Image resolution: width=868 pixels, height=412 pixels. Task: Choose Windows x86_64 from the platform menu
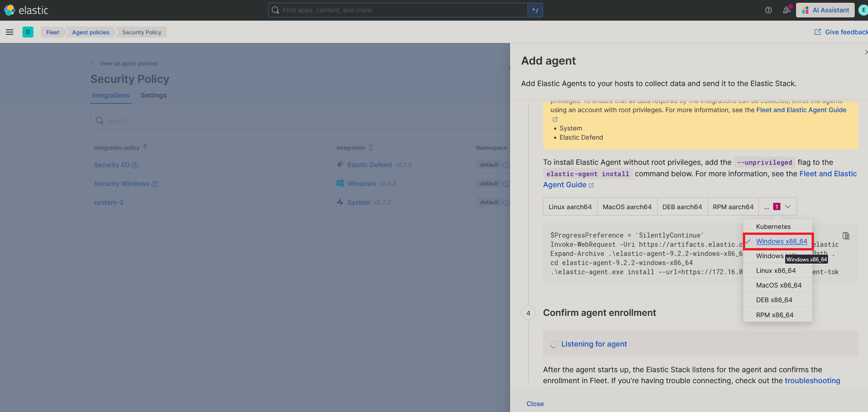click(778, 241)
